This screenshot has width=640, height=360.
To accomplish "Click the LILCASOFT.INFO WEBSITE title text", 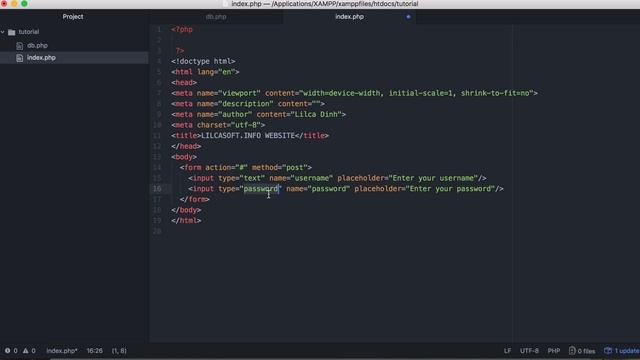I will pyautogui.click(x=248, y=136).
